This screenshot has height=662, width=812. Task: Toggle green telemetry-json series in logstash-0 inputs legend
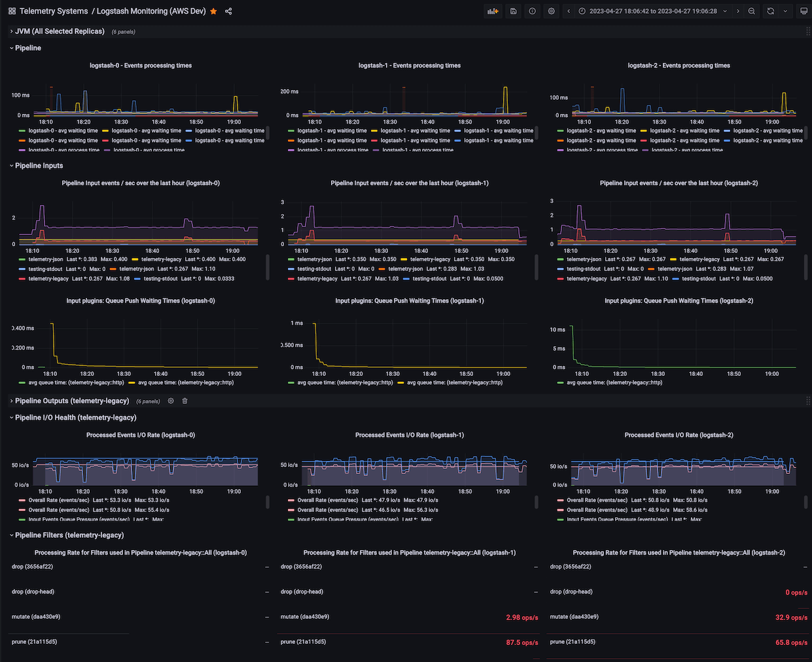click(x=46, y=259)
